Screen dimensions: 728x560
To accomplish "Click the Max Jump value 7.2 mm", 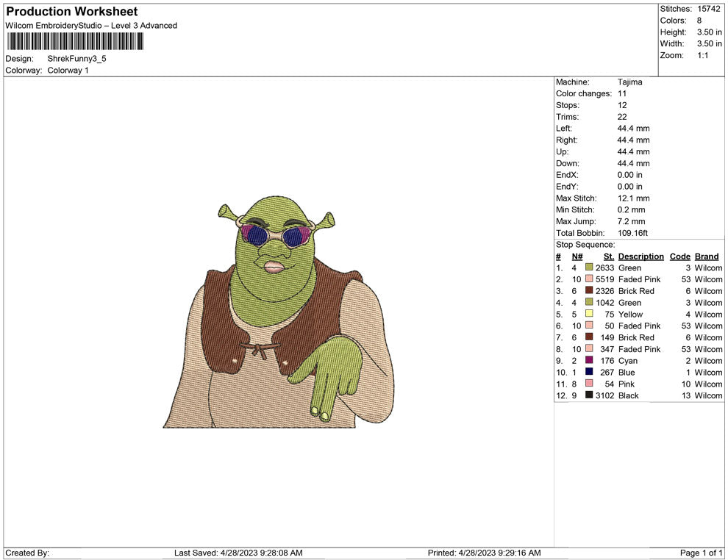I will [632, 221].
